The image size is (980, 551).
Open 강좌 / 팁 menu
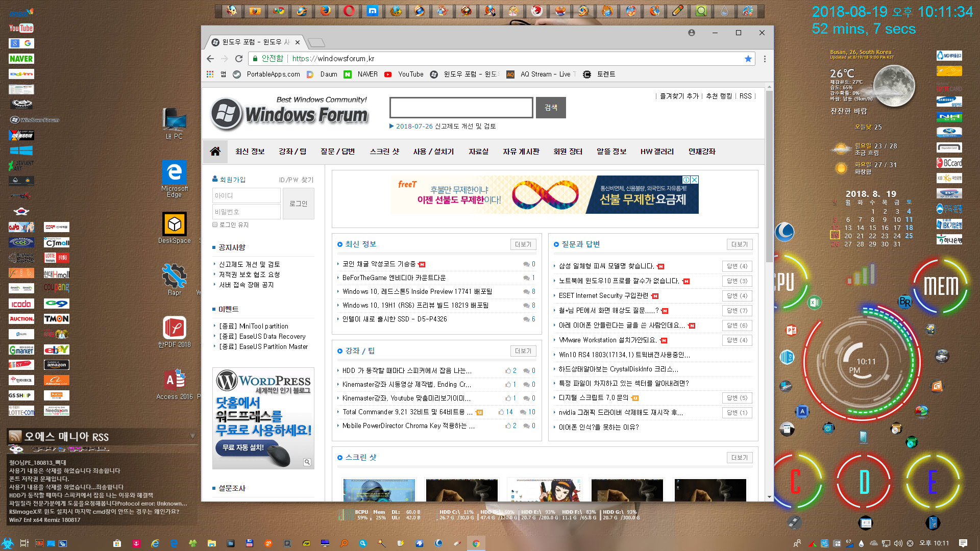coord(292,152)
